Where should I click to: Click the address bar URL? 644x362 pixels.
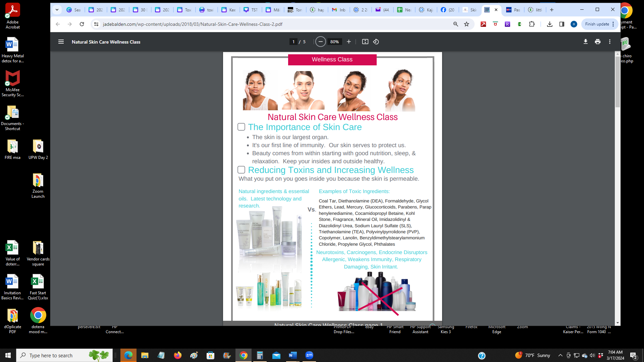tap(193, 24)
